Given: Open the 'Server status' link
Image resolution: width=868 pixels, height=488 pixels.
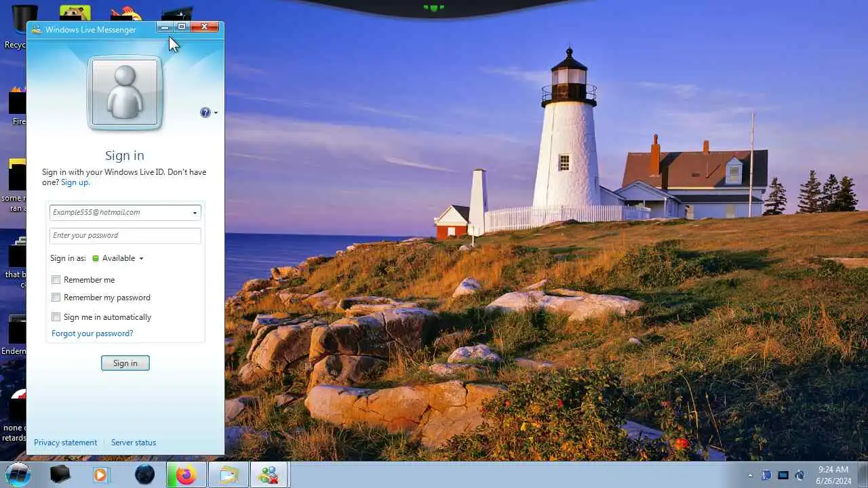Looking at the screenshot, I should (x=134, y=443).
